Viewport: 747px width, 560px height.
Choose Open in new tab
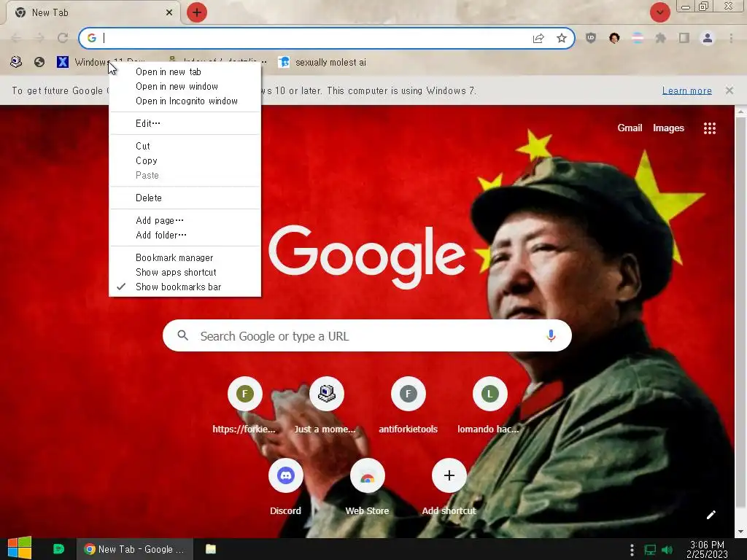click(x=185, y=72)
